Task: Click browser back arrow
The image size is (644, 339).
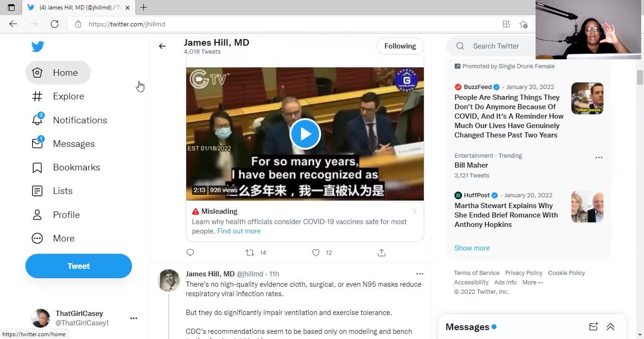Action: tap(13, 24)
